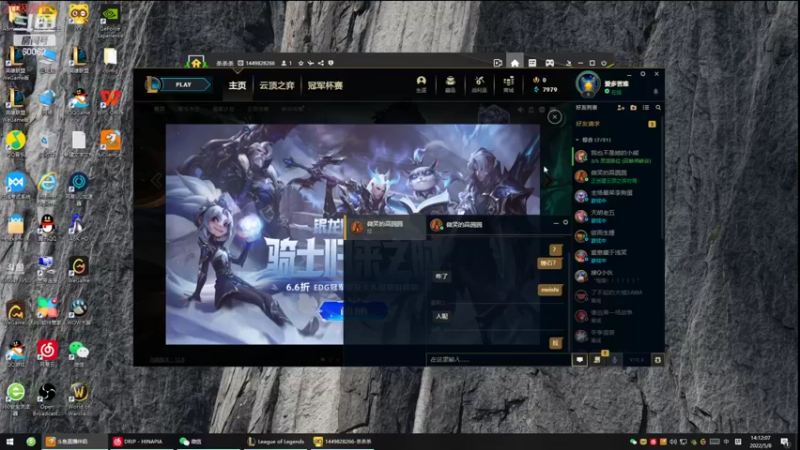The width and height of the screenshot is (800, 450).
Task: Open the NetEase Cloud Music desktop icon
Action: (47, 354)
